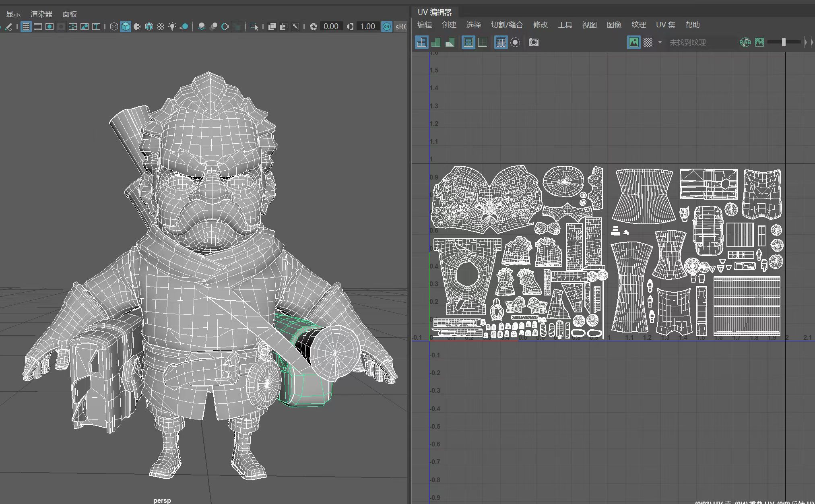Image resolution: width=815 pixels, height=504 pixels.
Task: Enable smooth shade all cube icon
Action: point(126,27)
